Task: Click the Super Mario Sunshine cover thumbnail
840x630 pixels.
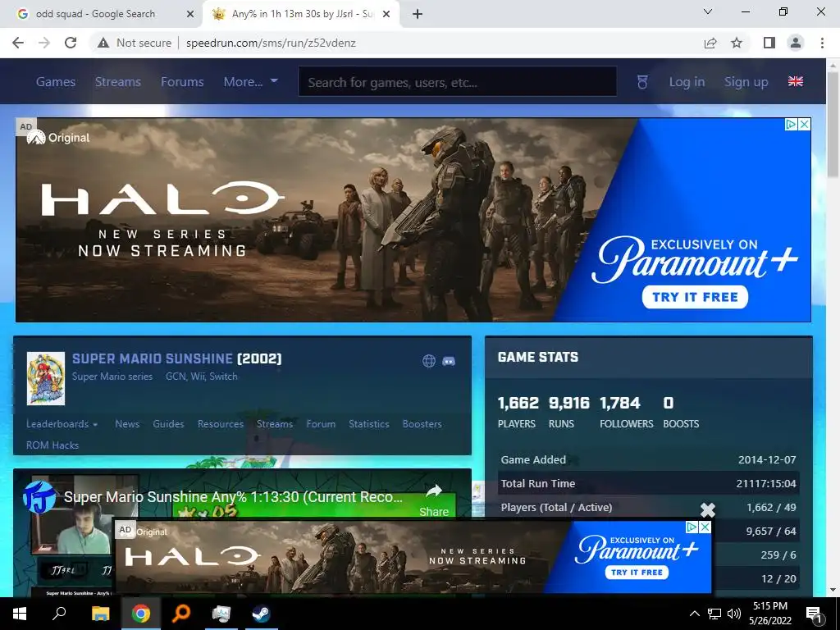Action: pos(46,378)
